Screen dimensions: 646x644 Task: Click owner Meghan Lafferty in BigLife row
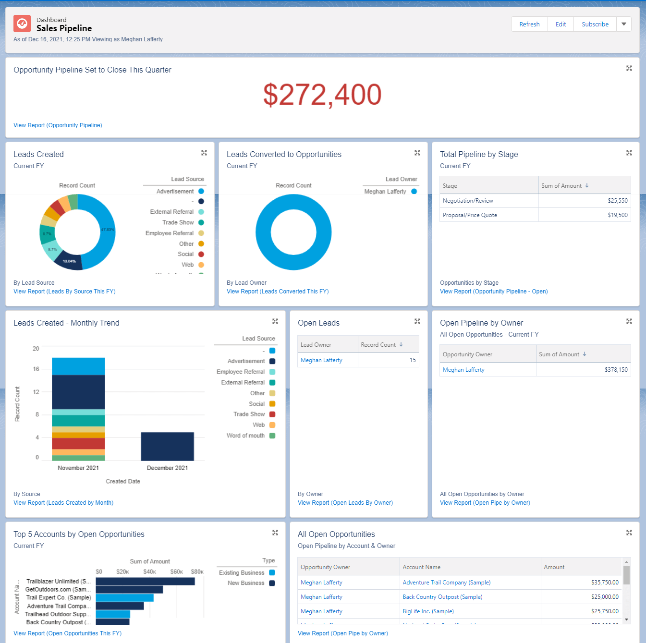(x=321, y=611)
